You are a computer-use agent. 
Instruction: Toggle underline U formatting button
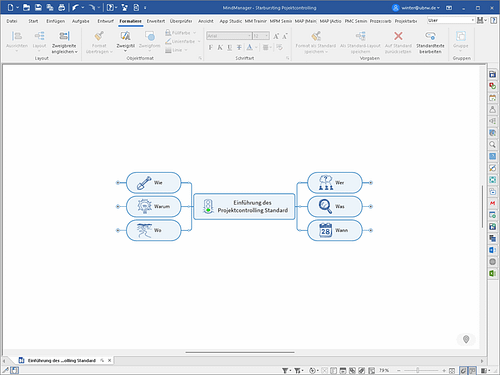[230, 47]
